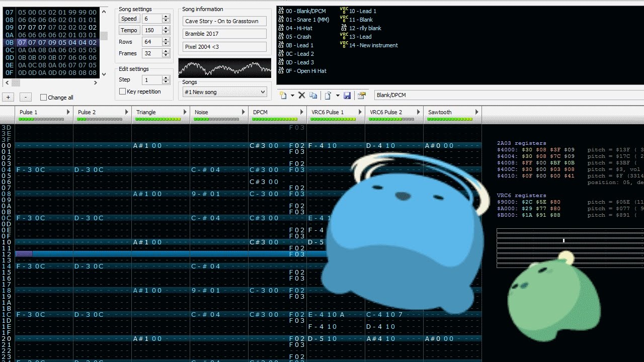The image size is (644, 362).
Task: Click the Load instrument from file icon
Action: click(328, 95)
